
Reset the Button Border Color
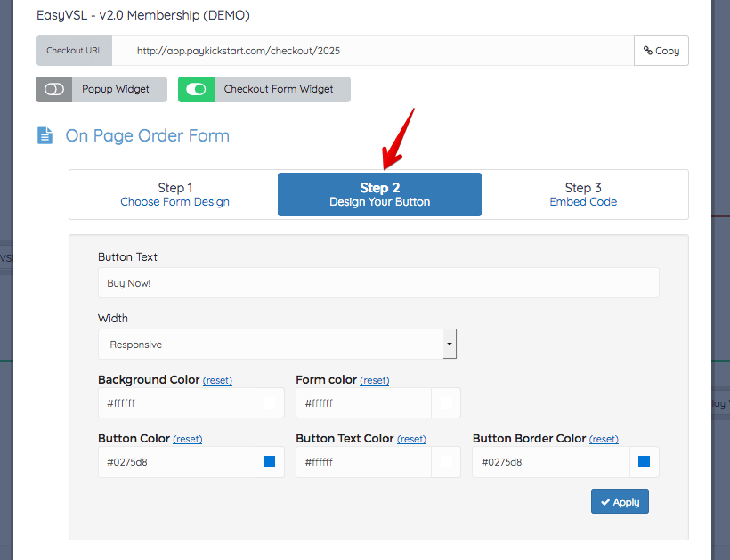coord(604,439)
